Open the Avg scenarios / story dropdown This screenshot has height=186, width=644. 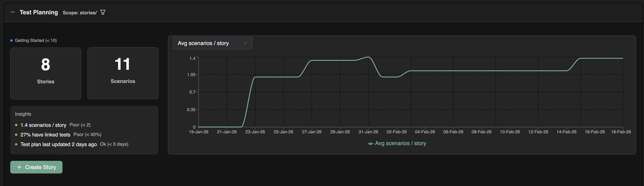point(212,43)
